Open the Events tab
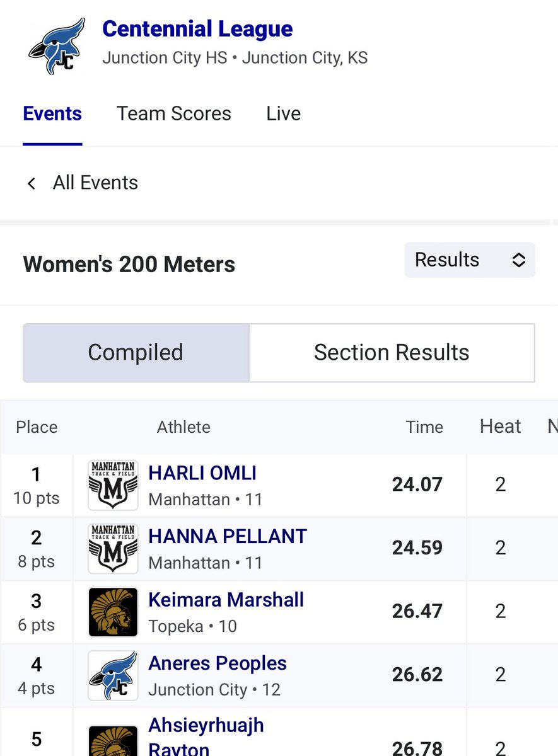The width and height of the screenshot is (558, 756). tap(52, 114)
